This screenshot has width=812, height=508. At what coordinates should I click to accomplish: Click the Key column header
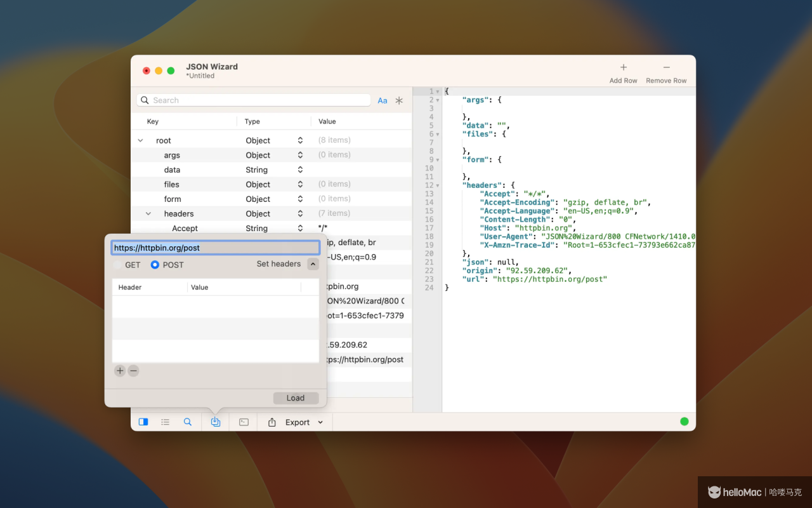[x=153, y=121]
